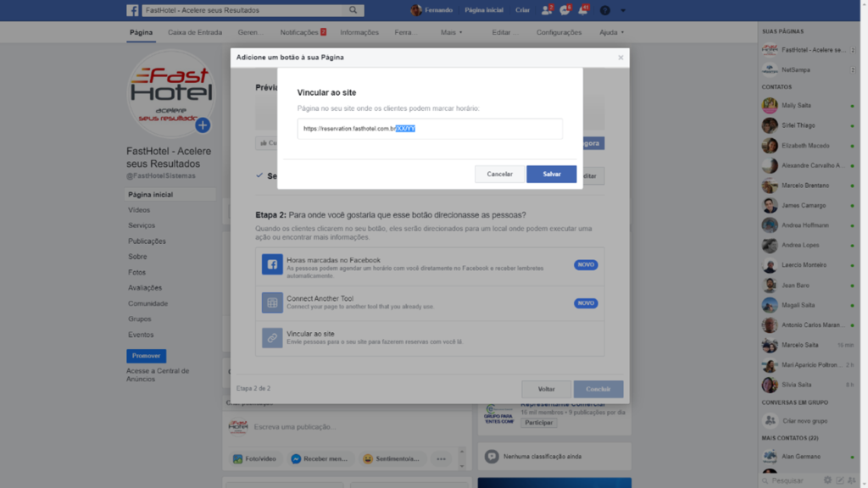868x488 pixels.
Task: Click Criar novo grupo icon
Action: pos(770,420)
